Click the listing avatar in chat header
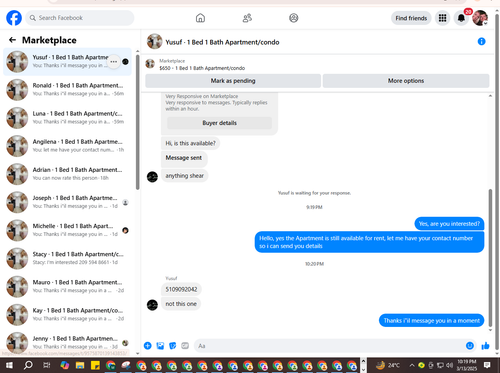This screenshot has height=373, width=500. pos(155,42)
